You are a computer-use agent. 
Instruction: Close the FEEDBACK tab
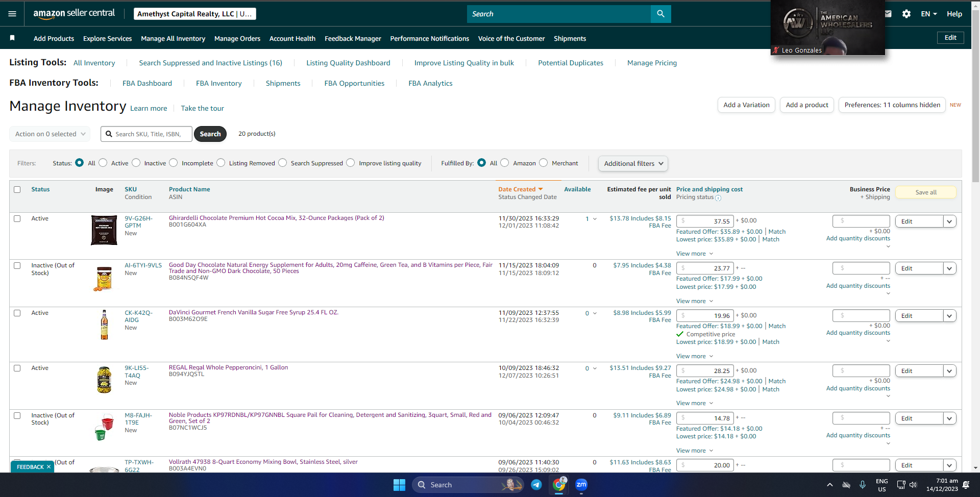(49, 467)
